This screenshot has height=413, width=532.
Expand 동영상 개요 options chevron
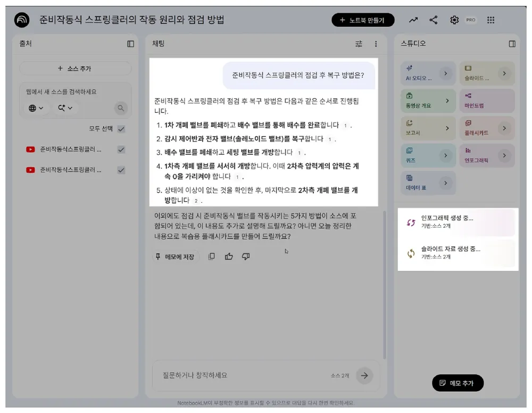(447, 101)
